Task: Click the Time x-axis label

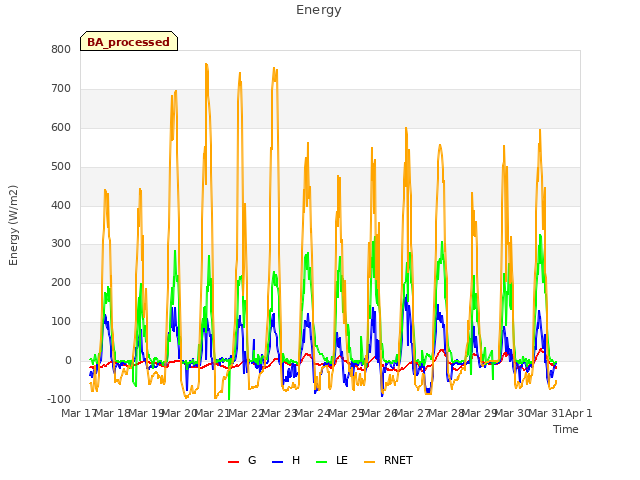Action: tap(566, 429)
